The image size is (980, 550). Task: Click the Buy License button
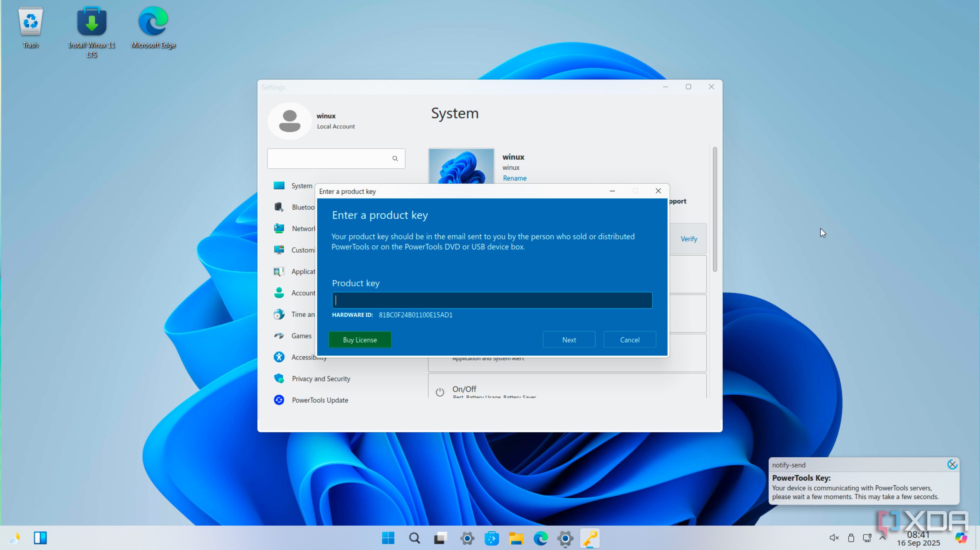click(x=360, y=340)
